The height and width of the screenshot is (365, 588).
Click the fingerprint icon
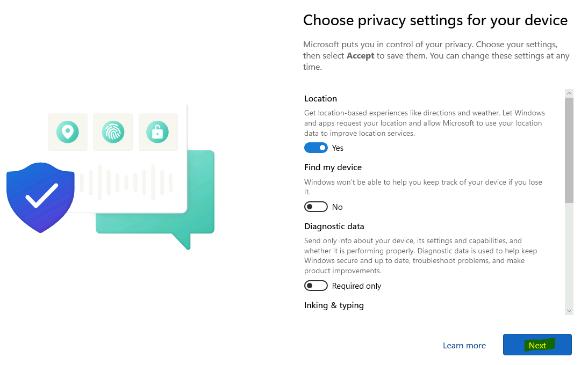tap(113, 132)
